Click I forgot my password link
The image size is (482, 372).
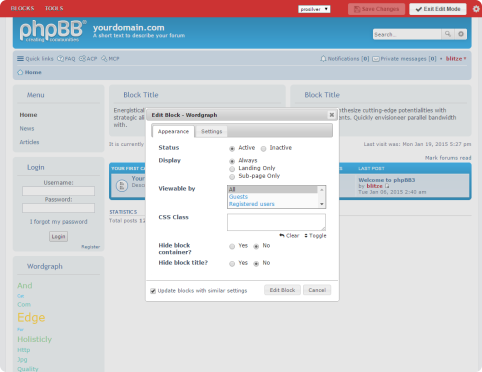pyautogui.click(x=59, y=222)
